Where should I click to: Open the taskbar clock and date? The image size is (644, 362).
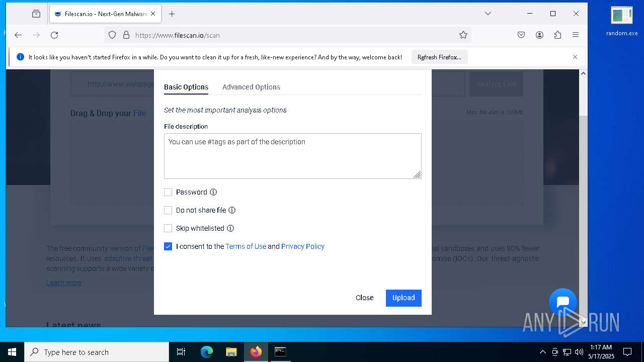coord(601,352)
